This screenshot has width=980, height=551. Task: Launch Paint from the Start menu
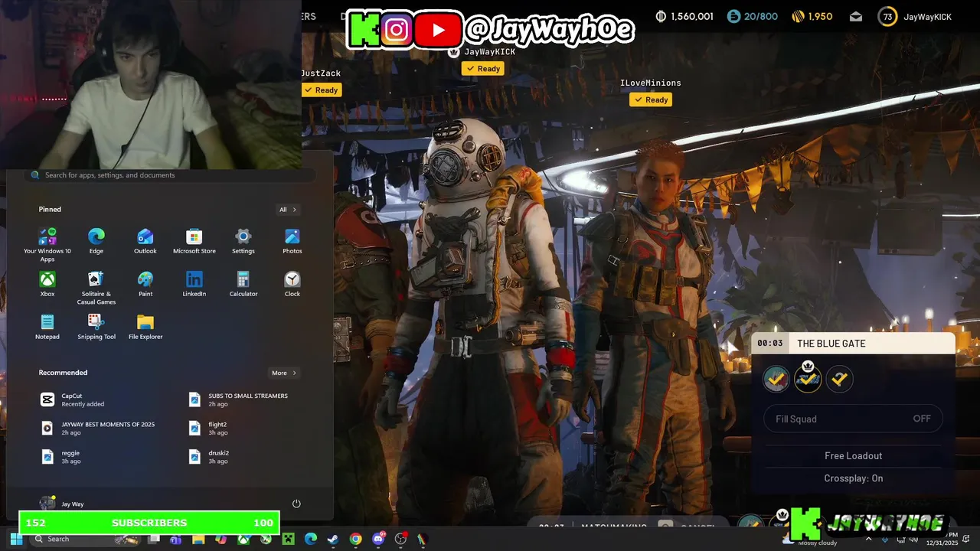145,284
